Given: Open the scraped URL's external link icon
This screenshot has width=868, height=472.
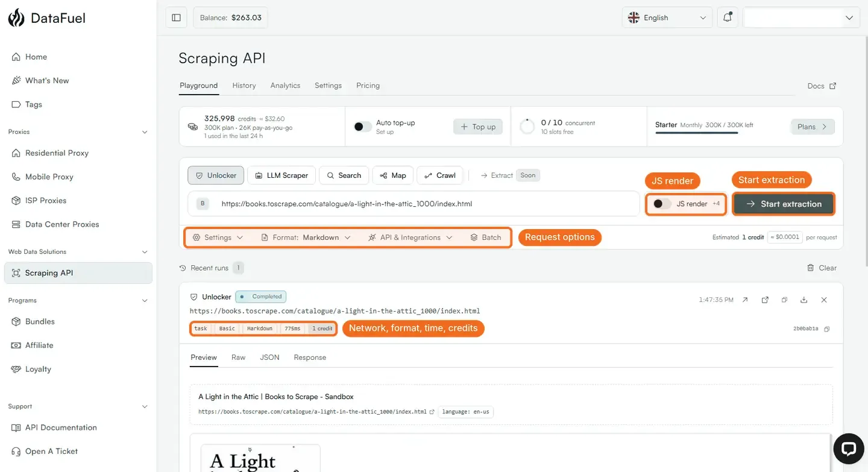Looking at the screenshot, I should tap(432, 412).
